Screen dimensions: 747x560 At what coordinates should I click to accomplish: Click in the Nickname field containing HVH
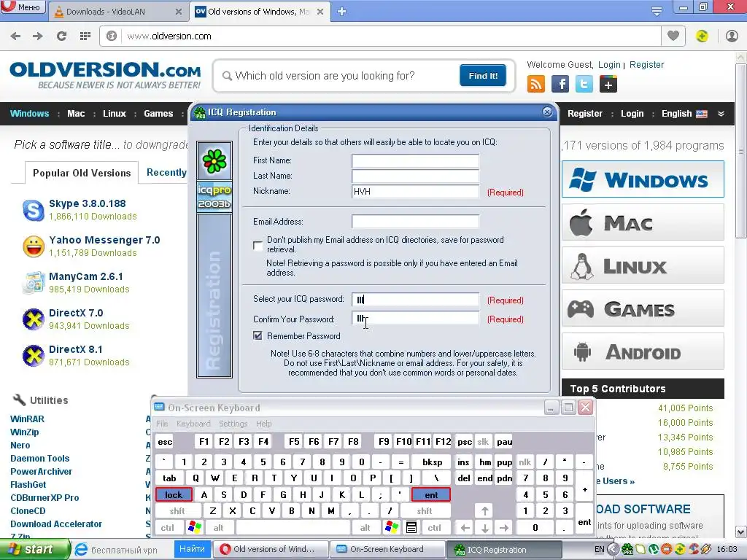pos(415,192)
